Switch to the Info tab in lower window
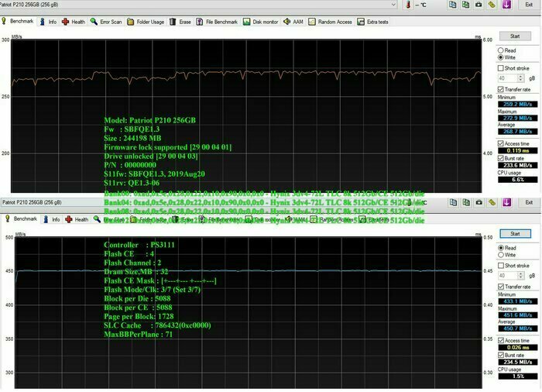This screenshot has height=392, width=542. [52, 219]
